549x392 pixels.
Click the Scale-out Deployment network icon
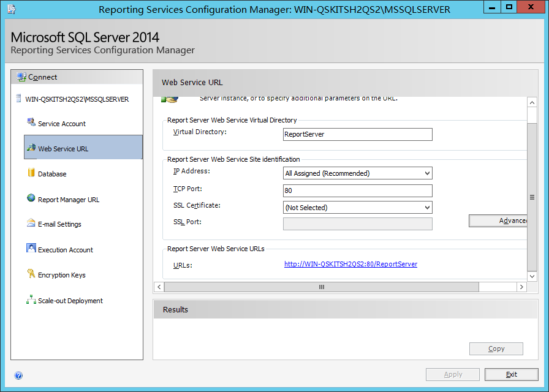point(31,300)
